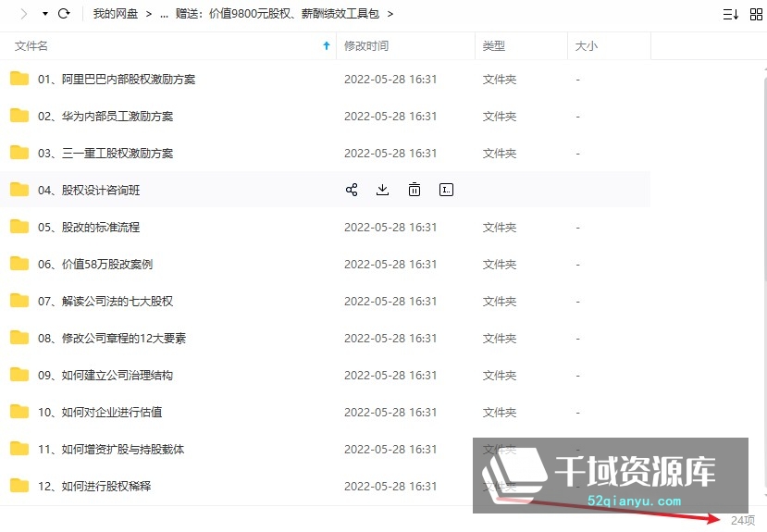Select folder icon of 01、阿里巴巴内部股权激励方案
The width and height of the screenshot is (767, 532).
[x=19, y=79]
